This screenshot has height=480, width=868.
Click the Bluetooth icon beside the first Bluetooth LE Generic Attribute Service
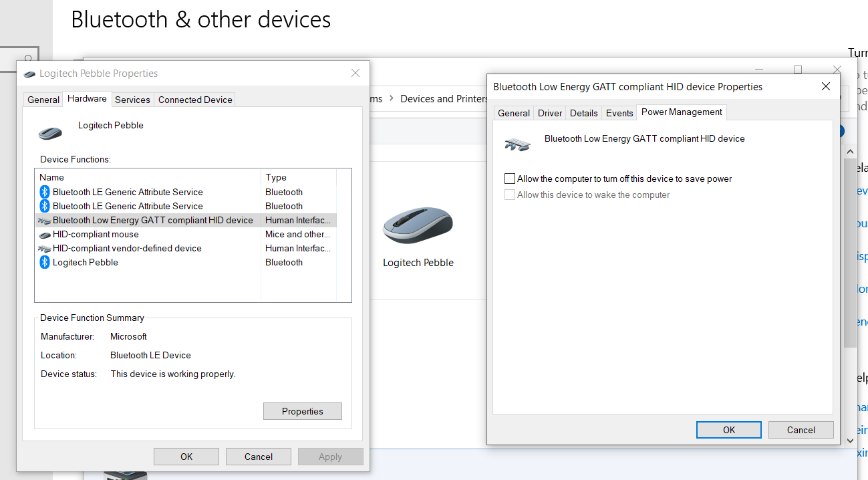pyautogui.click(x=45, y=192)
